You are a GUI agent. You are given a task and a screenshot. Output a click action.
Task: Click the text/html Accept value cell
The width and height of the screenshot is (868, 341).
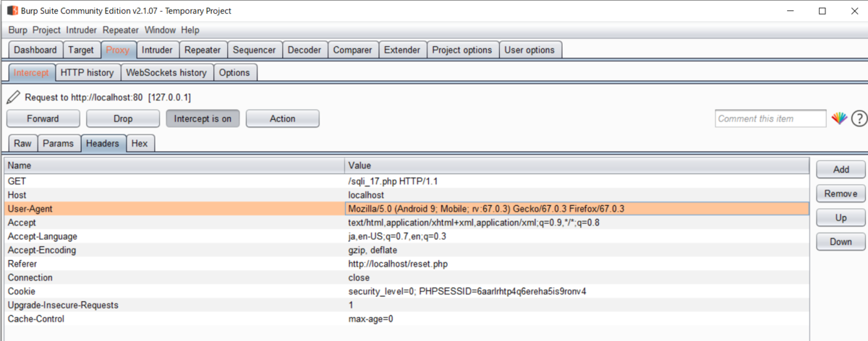577,223
